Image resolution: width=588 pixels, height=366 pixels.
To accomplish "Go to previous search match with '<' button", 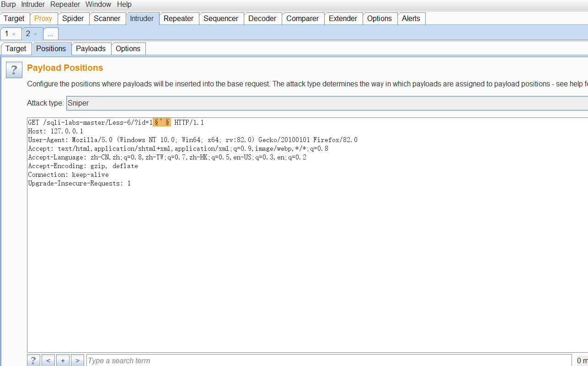I will 48,361.
